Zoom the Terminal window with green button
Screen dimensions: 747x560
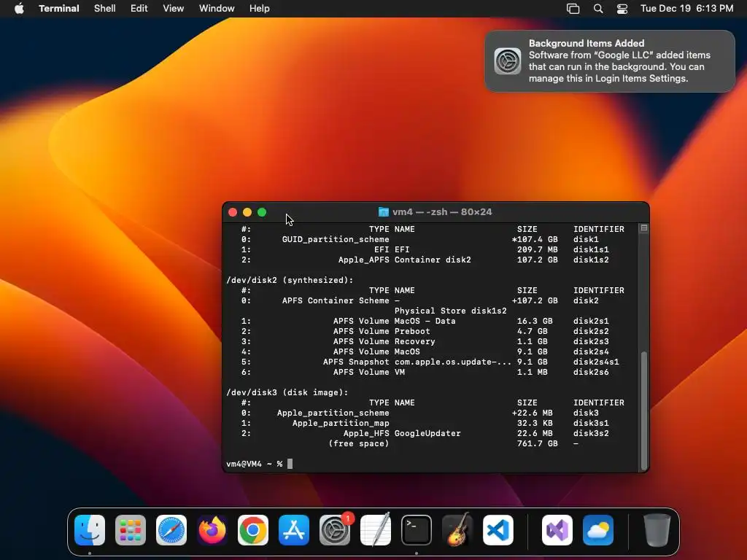click(262, 212)
